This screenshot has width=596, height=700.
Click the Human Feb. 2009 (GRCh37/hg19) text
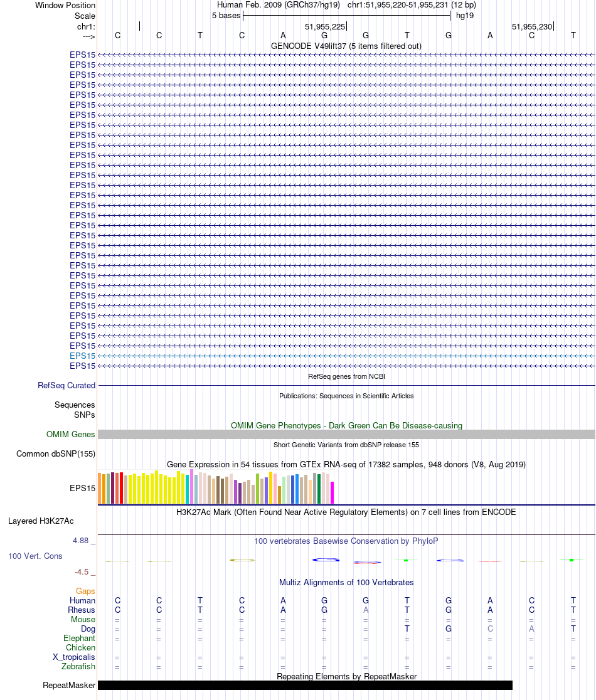pos(279,5)
